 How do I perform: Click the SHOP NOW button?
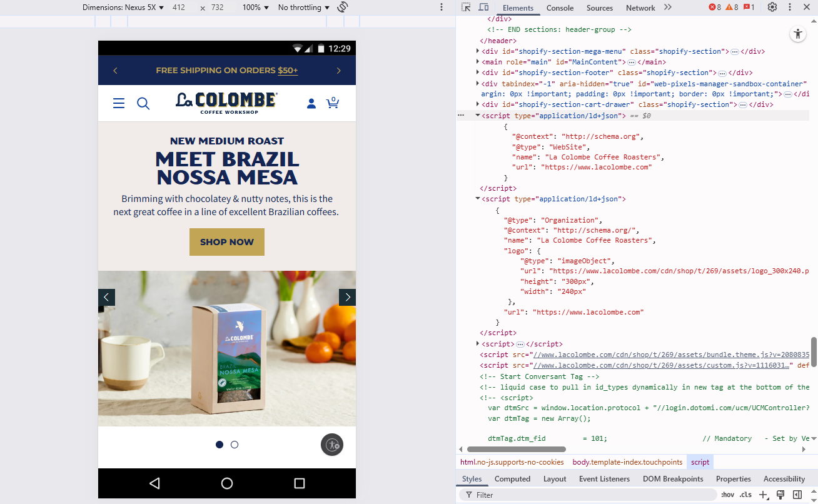click(x=227, y=242)
